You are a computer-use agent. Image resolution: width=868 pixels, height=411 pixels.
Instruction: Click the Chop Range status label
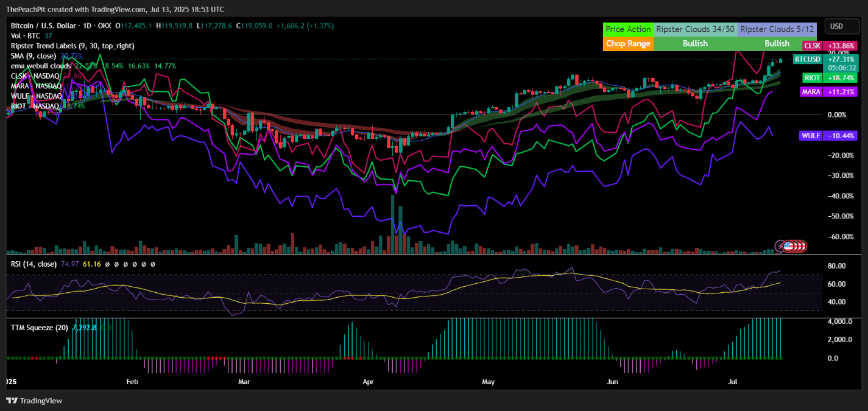628,44
